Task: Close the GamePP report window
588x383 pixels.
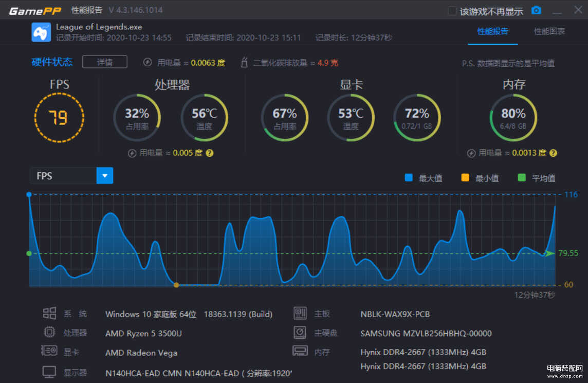Action: pos(578,10)
